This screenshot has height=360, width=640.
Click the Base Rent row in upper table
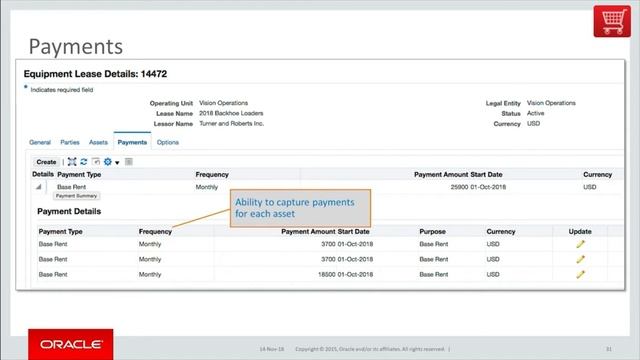point(327,187)
